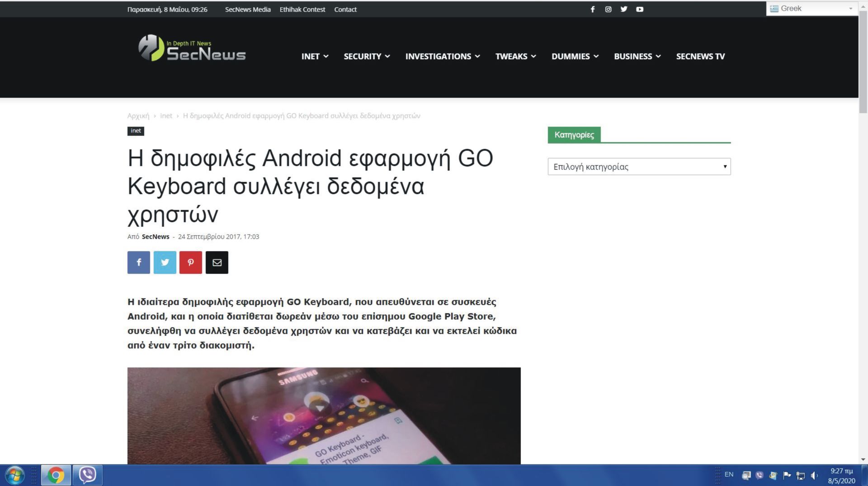Open network status icon in tray
This screenshot has height=486, width=868.
click(x=801, y=476)
